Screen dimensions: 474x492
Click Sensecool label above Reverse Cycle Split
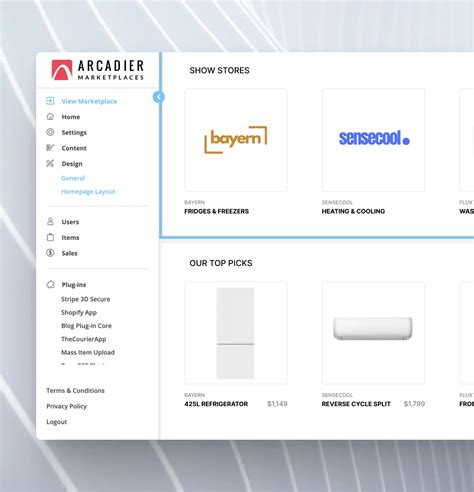click(x=337, y=395)
